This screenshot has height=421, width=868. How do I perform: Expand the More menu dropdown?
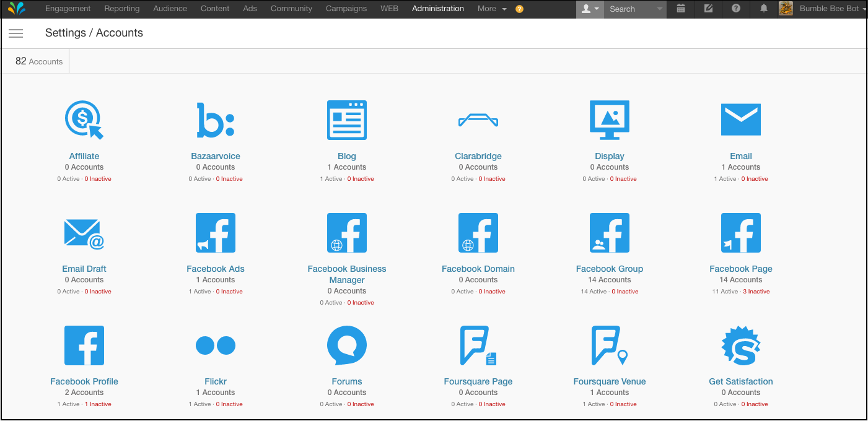492,9
